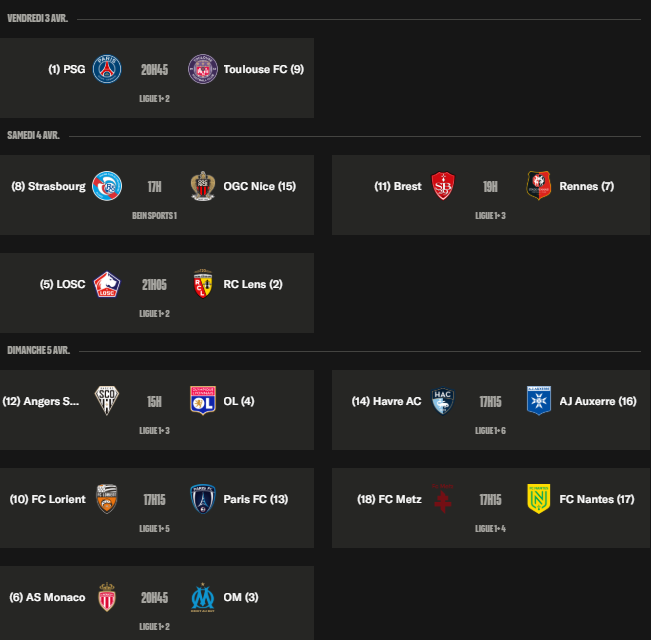Click the PSG club crest
The height and width of the screenshot is (640, 651).
coord(107,69)
